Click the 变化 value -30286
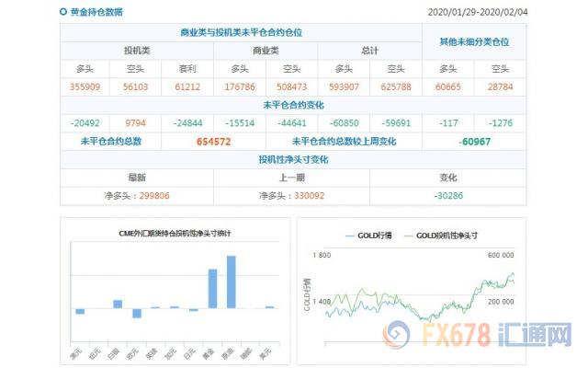The width and height of the screenshot is (588, 368). (448, 195)
